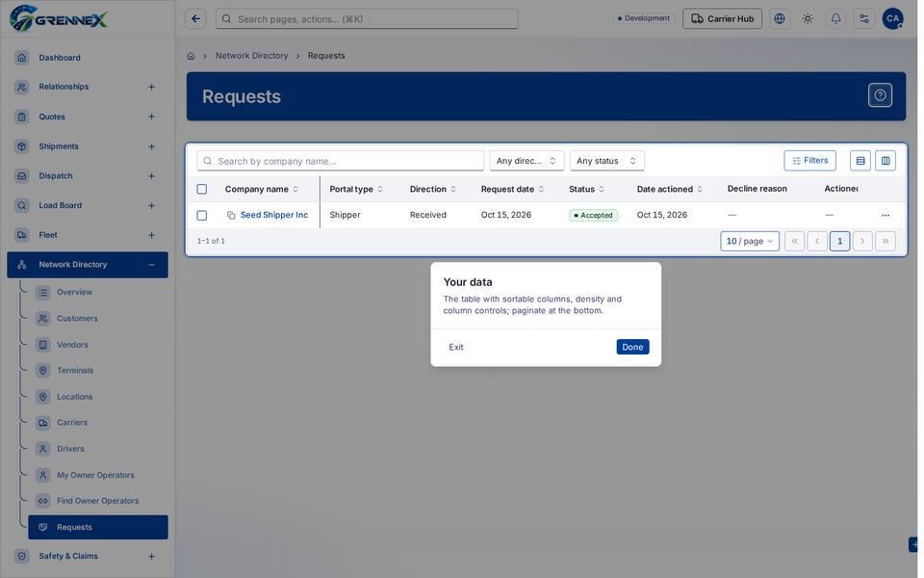This screenshot has height=578, width=924.
Task: Click the back arrow button in top bar
Action: pyautogui.click(x=195, y=19)
